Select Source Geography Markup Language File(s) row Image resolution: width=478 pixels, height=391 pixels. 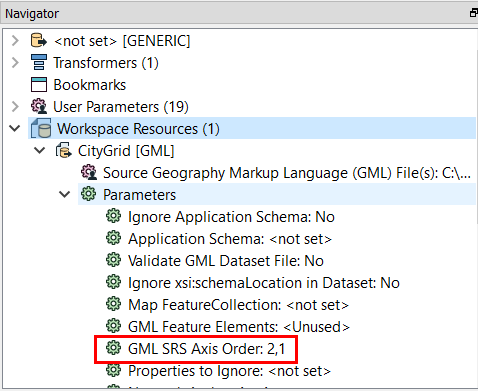[x=287, y=173]
